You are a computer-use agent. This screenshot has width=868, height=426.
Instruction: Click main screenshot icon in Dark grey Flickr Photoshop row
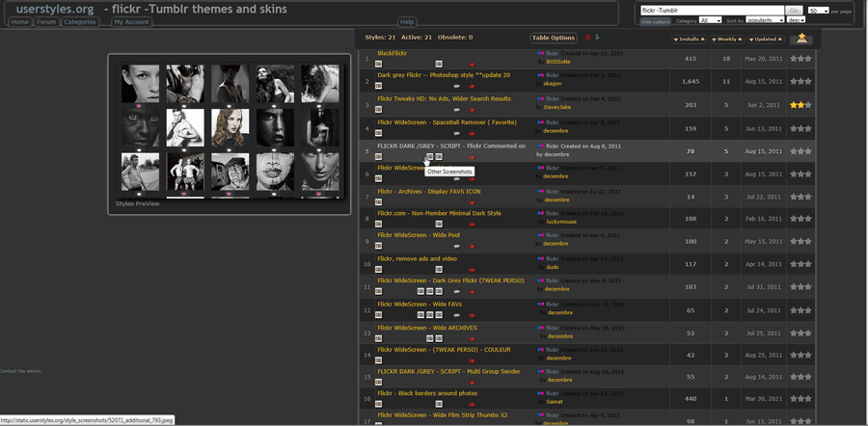379,86
